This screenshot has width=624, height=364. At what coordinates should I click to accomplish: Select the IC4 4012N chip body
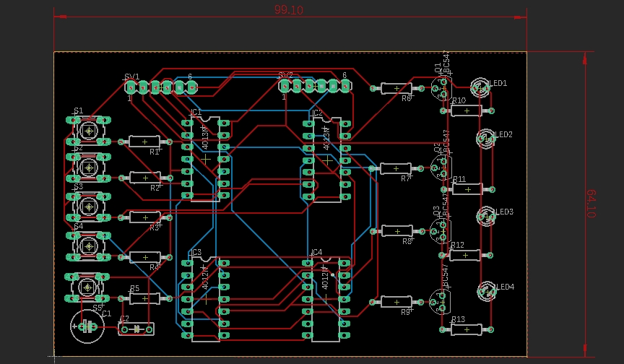point(326,299)
